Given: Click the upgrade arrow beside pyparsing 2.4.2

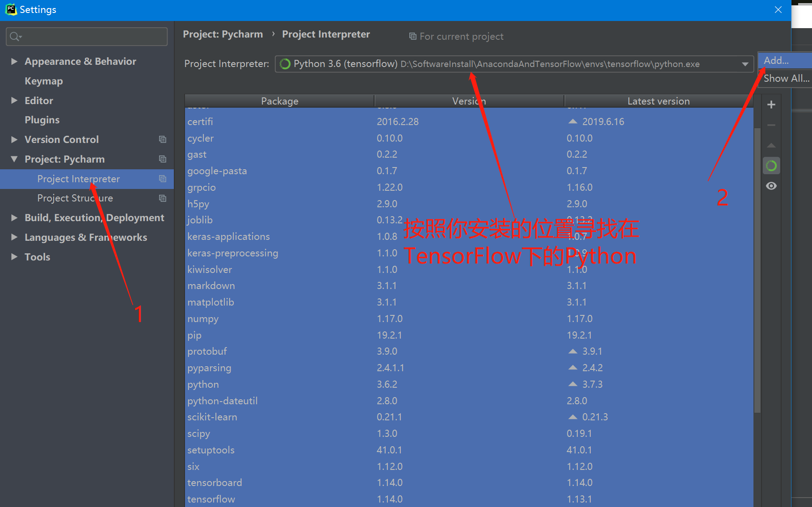Looking at the screenshot, I should click(x=572, y=368).
